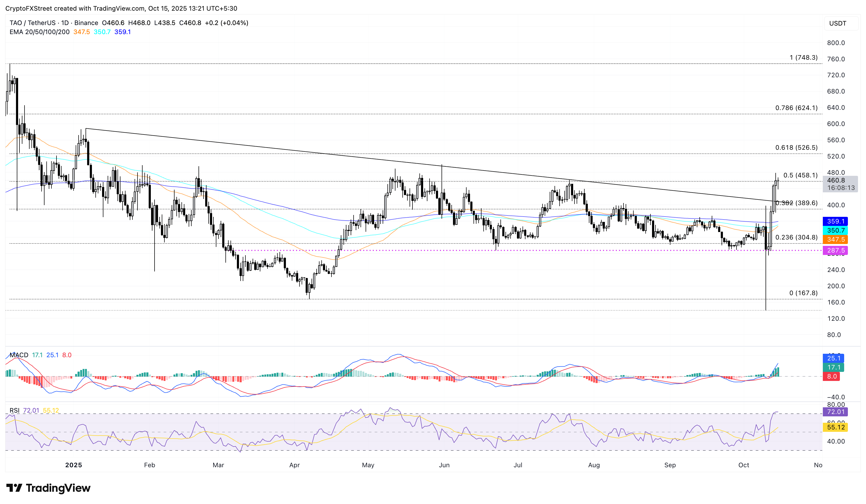Click the yellow 55.12 RSI average tag
Screen dimensions: 866x504
(x=835, y=427)
